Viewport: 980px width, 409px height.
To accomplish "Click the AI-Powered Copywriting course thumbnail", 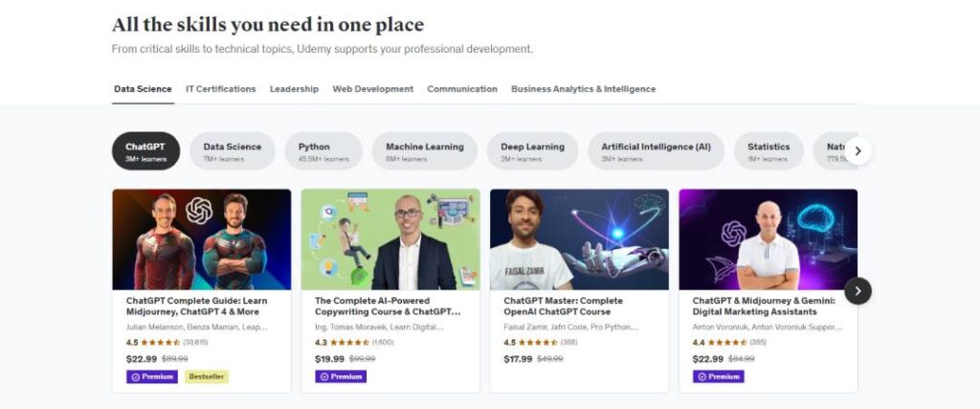I will tap(390, 239).
